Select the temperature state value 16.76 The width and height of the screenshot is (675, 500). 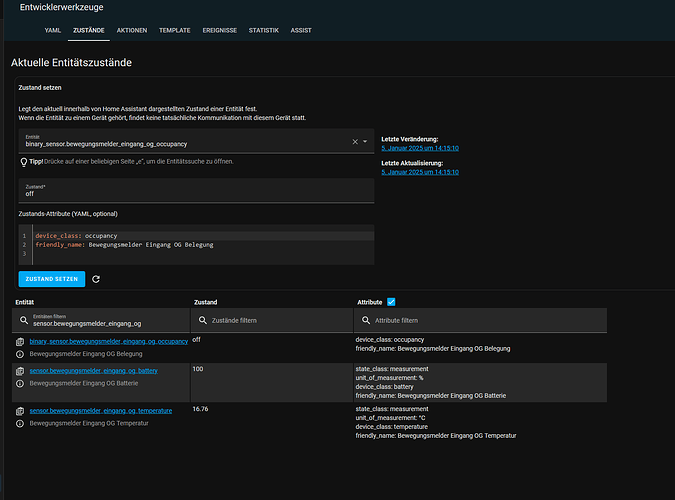200,409
